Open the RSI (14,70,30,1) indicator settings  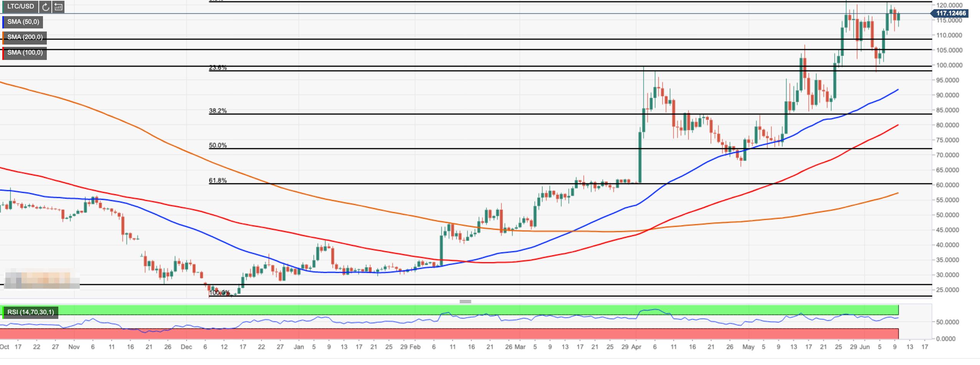(31, 312)
